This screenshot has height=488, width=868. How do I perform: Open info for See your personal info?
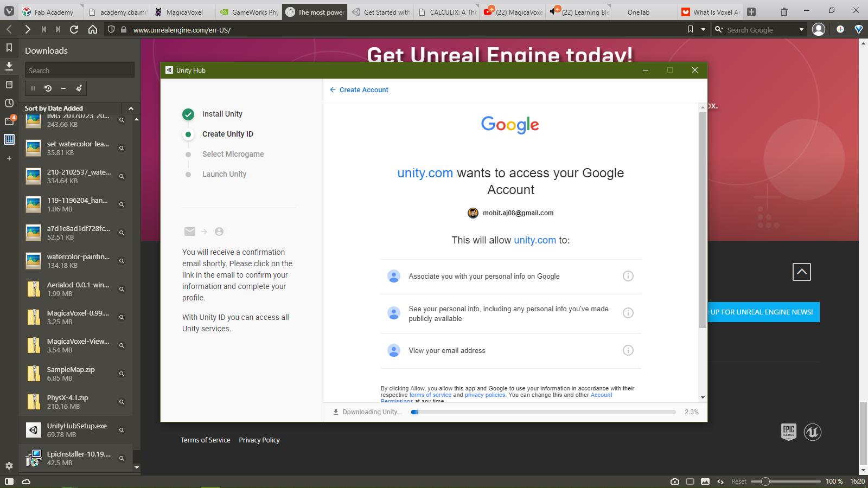(x=628, y=313)
